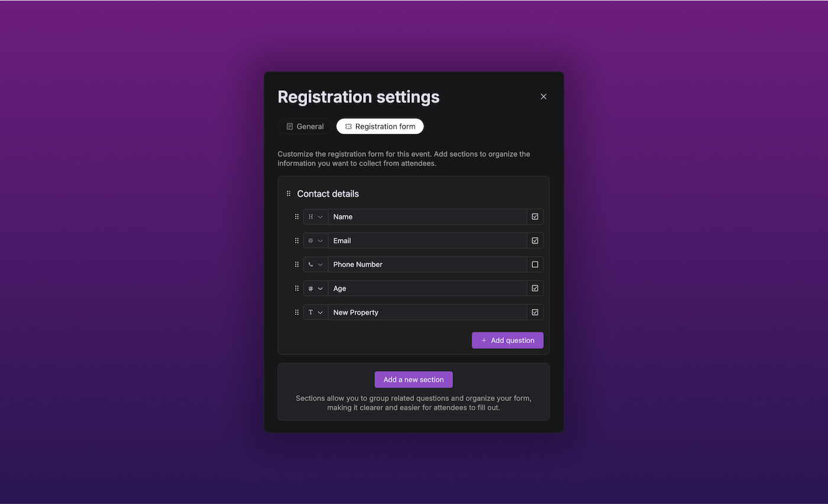The width and height of the screenshot is (828, 504).
Task: Switch to the General tab
Action: (x=305, y=126)
